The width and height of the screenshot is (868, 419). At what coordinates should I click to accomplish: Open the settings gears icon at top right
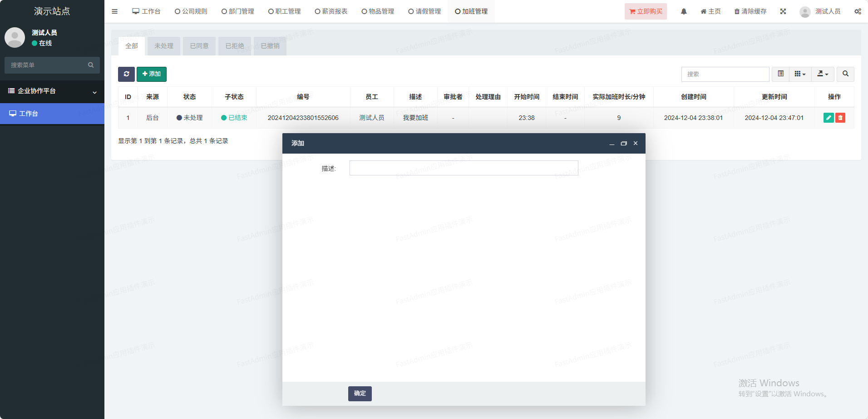coord(858,11)
